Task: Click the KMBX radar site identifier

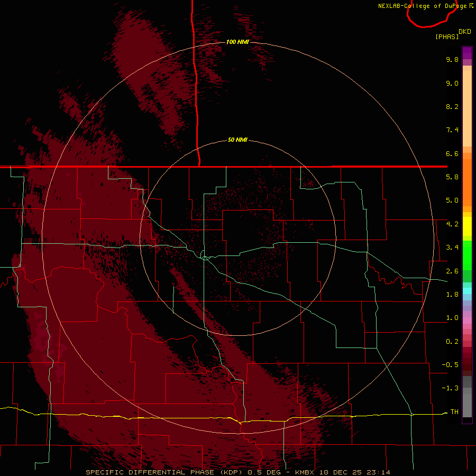Action: 305,472
